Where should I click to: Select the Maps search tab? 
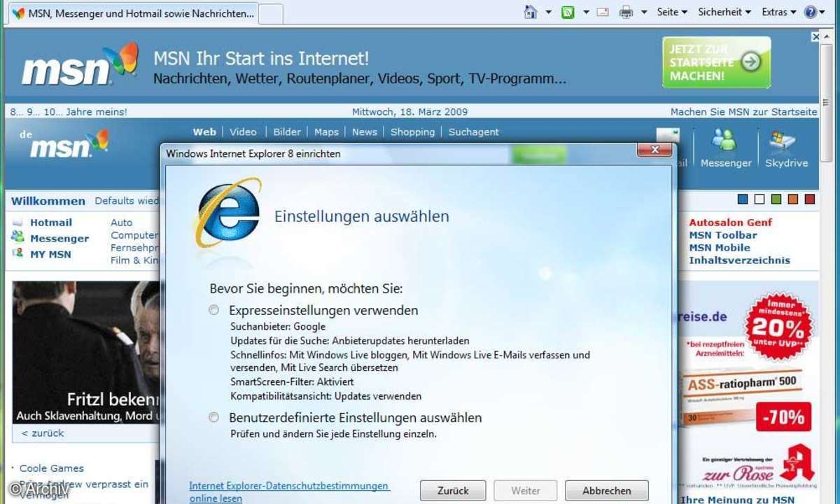coord(326,132)
